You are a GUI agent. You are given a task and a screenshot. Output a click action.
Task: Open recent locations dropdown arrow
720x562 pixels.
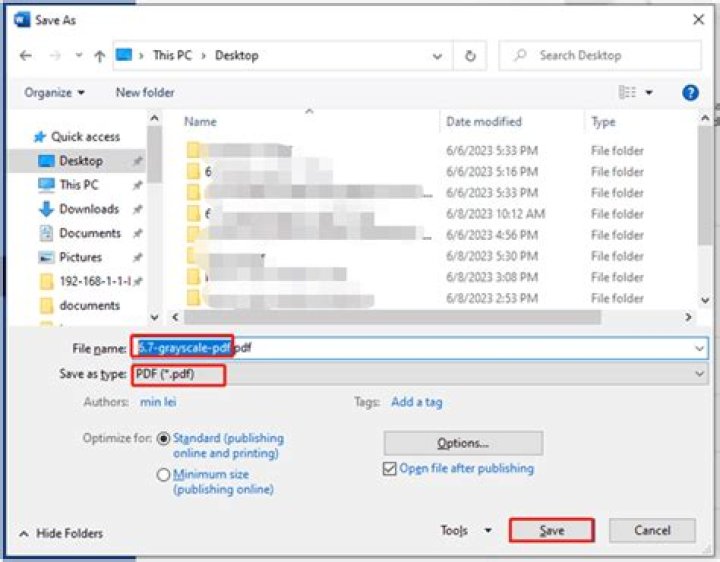click(79, 56)
